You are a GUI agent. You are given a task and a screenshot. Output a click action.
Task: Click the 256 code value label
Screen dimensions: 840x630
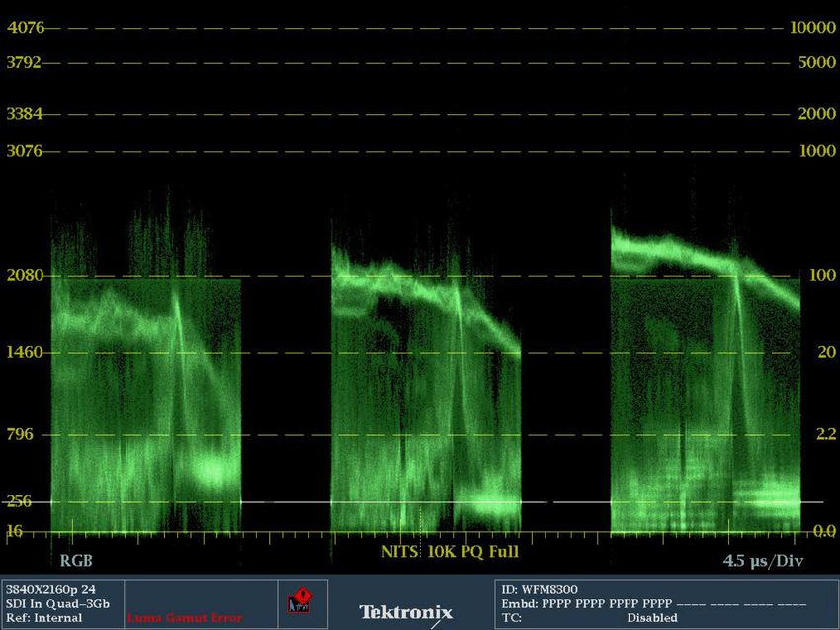pos(19,501)
